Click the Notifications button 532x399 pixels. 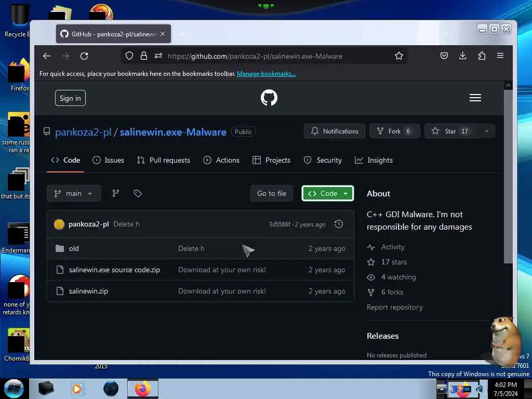pos(335,131)
